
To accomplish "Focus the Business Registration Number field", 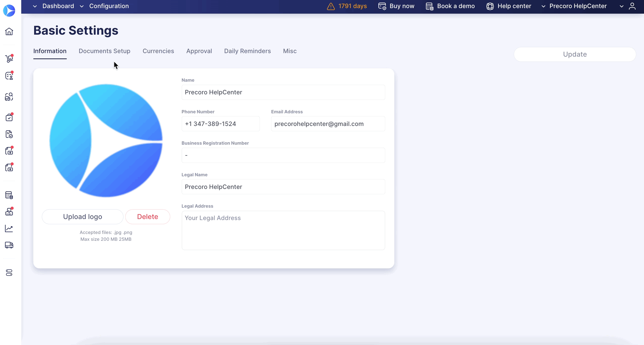I will click(x=283, y=155).
